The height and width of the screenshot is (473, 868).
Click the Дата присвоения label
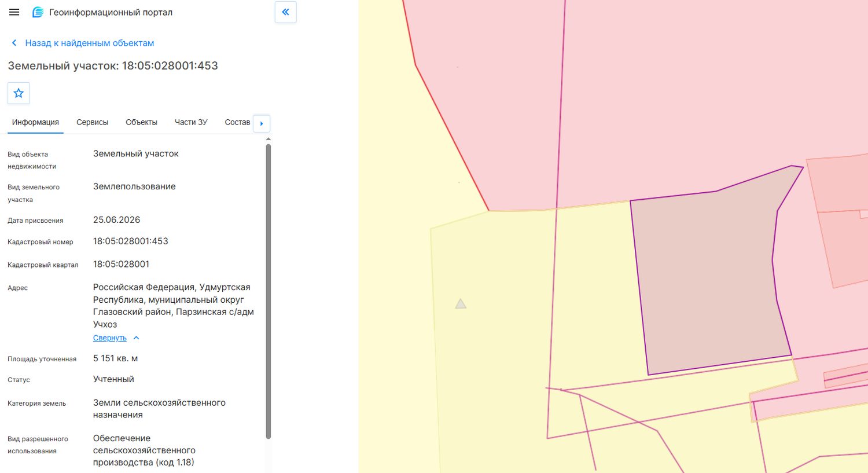click(x=35, y=221)
